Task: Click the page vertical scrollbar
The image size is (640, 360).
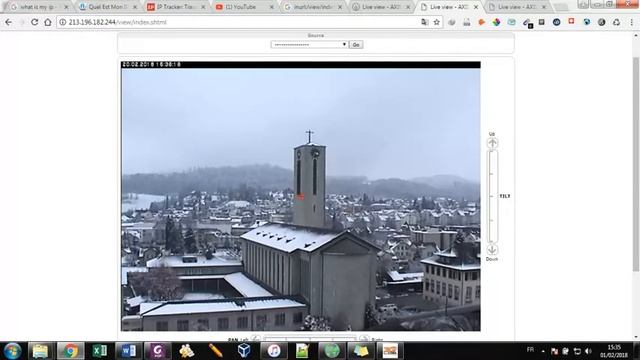Action: (x=636, y=163)
